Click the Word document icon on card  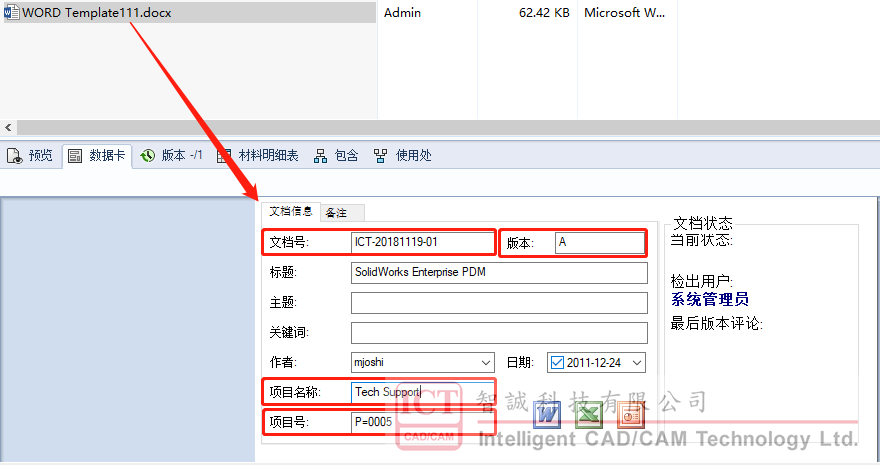[547, 415]
